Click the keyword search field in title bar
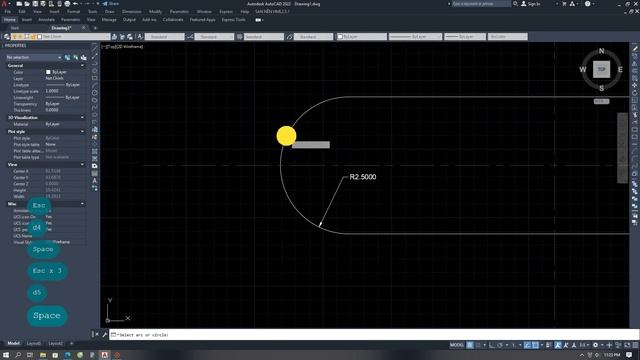This screenshot has width=640, height=360. (x=481, y=4)
